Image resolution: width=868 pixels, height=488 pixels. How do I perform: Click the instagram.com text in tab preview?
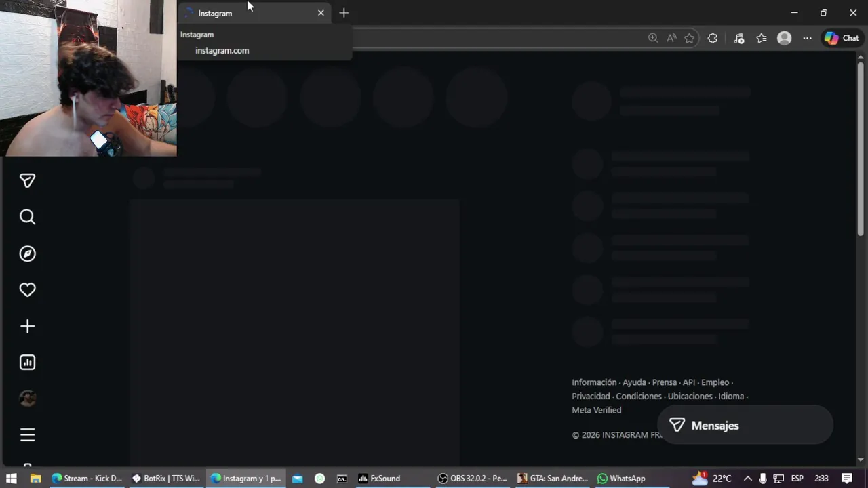222,51
